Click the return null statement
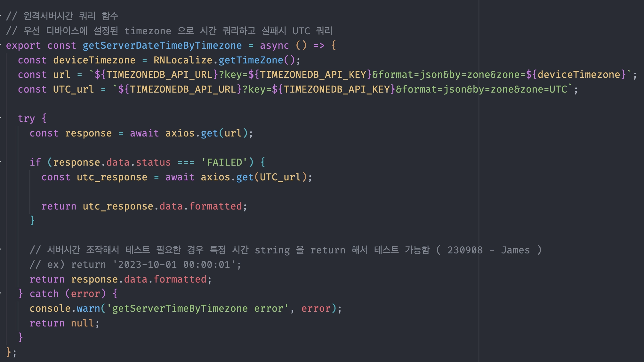644x362 pixels. click(x=64, y=323)
